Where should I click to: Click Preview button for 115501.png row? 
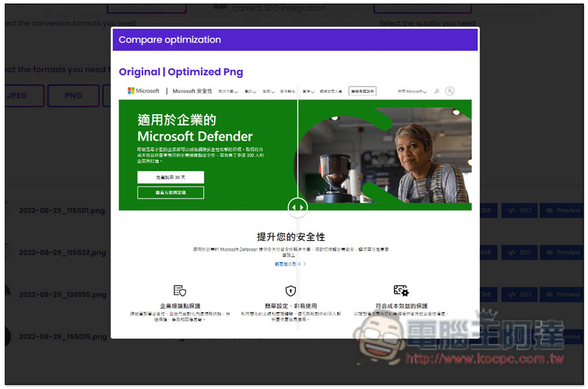coord(563,210)
